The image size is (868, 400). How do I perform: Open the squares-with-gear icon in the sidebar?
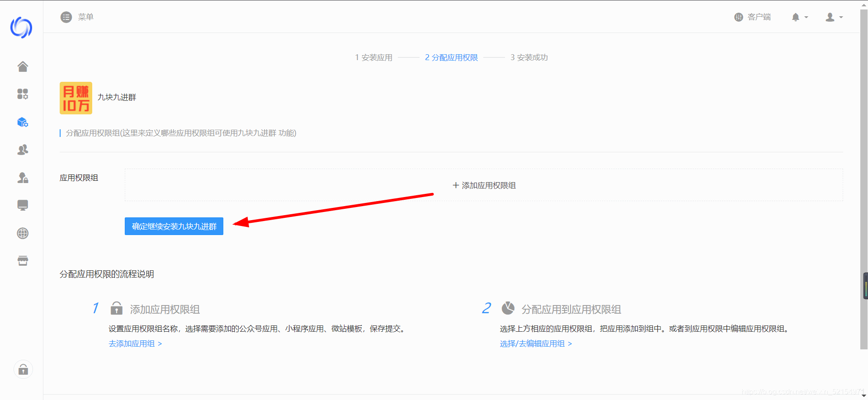point(23,94)
